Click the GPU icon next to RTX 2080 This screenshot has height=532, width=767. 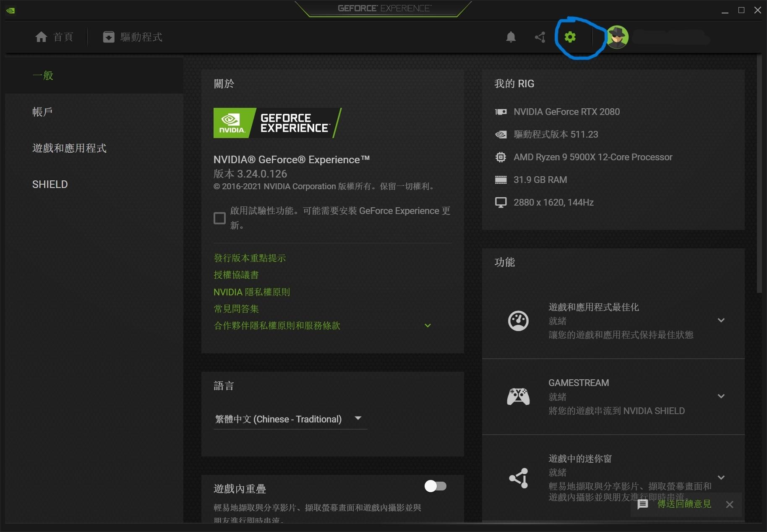(501, 112)
